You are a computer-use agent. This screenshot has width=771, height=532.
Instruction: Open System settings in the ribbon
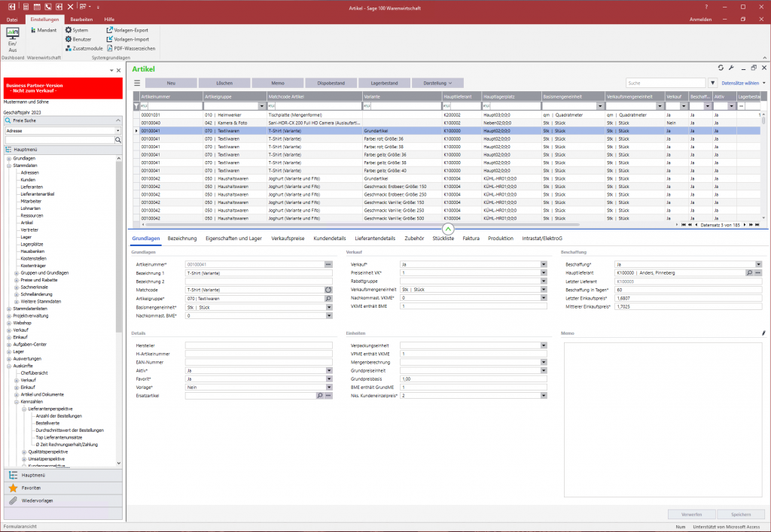[x=76, y=30]
